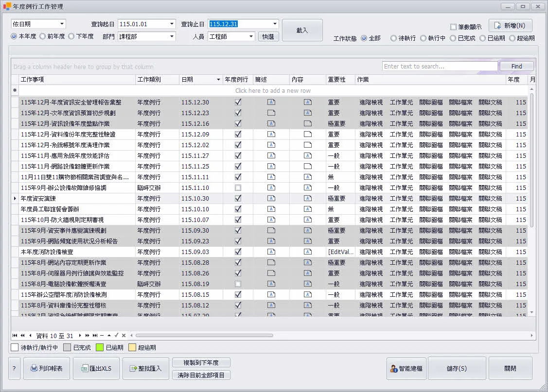Open the 查詢止日 date dropdown

tap(275, 24)
